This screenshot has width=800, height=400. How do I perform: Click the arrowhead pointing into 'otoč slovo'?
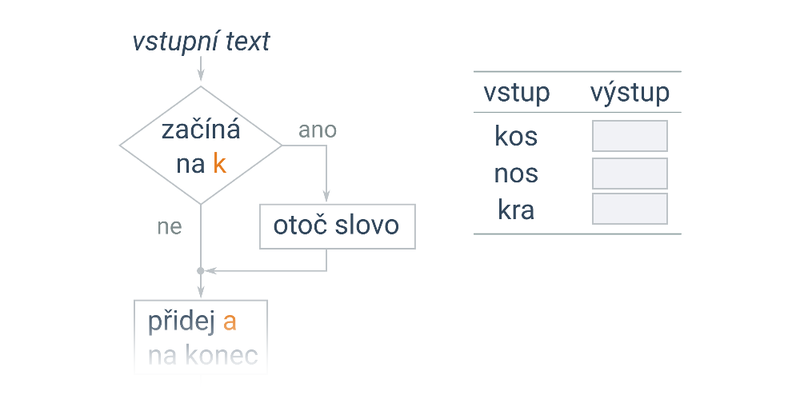326,196
